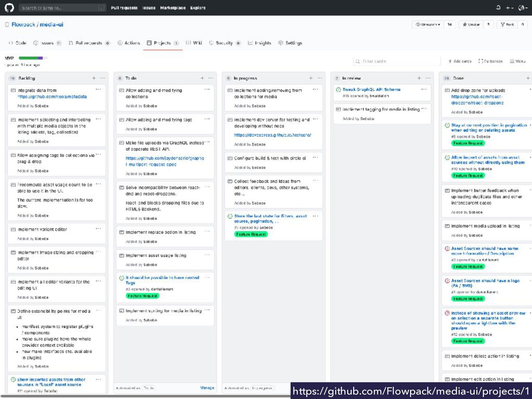Open Tweak GraphQL API Schema issue
The width and height of the screenshot is (532, 399).
[x=371, y=89]
